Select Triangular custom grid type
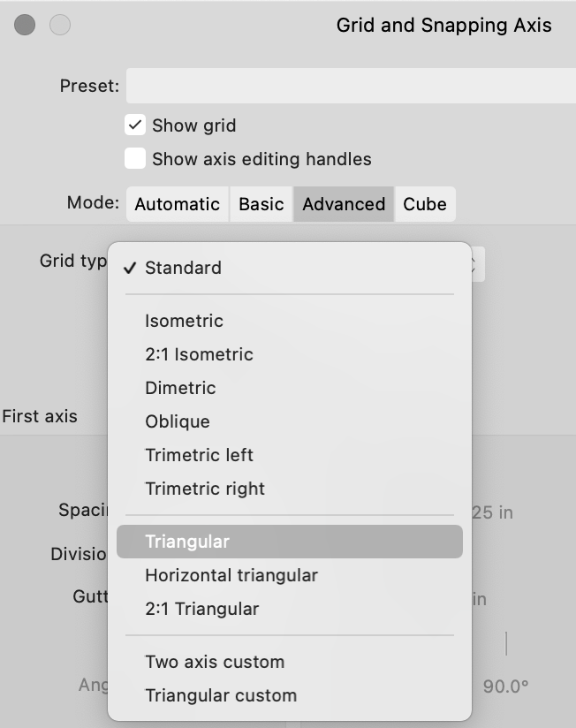Screen dimensions: 576x728 click(223, 694)
